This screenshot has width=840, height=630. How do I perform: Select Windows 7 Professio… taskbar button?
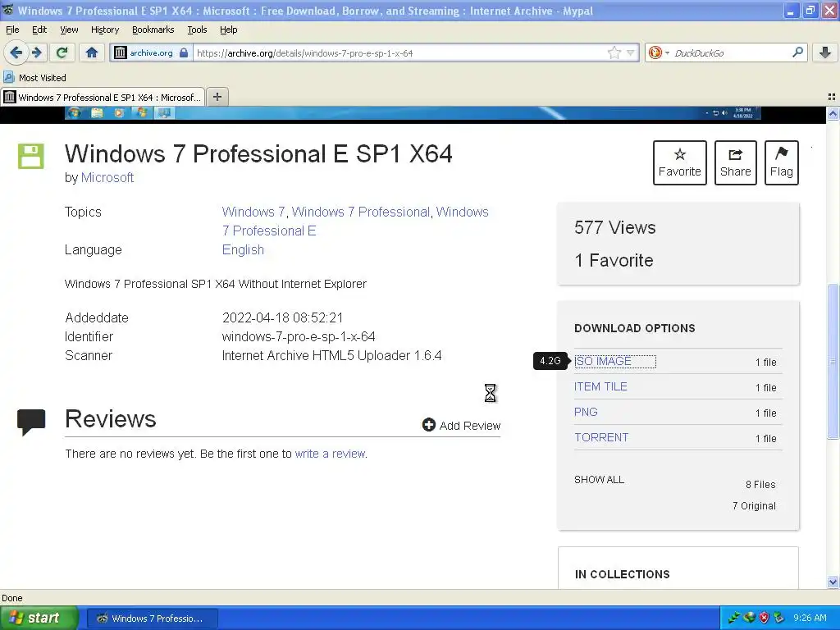[152, 619]
